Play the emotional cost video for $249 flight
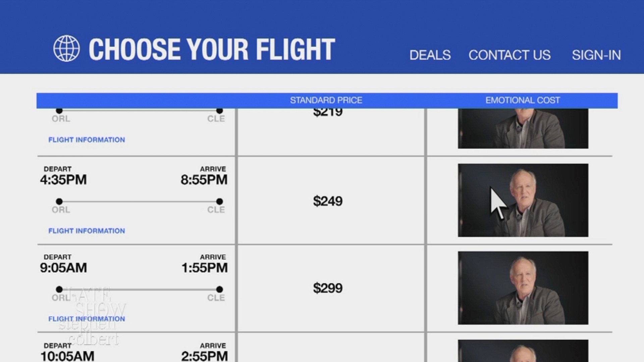The image size is (644, 362). (x=523, y=200)
